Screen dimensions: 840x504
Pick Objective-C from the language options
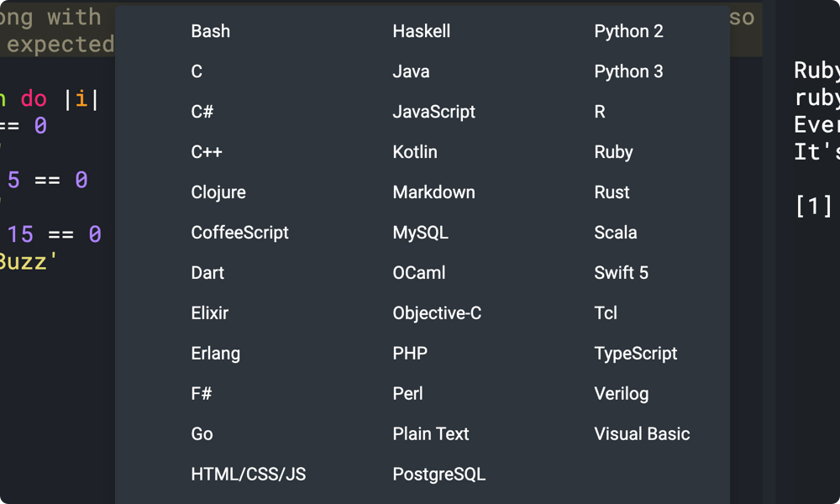pyautogui.click(x=437, y=313)
